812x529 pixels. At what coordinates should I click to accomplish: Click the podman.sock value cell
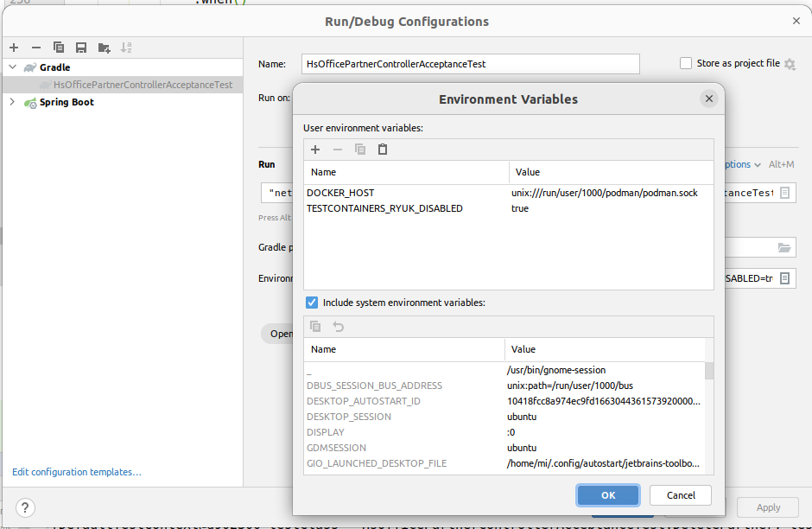[605, 193]
